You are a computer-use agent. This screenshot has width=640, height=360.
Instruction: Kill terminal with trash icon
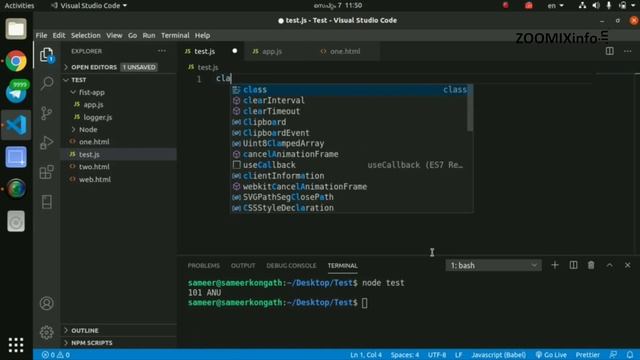click(591, 265)
